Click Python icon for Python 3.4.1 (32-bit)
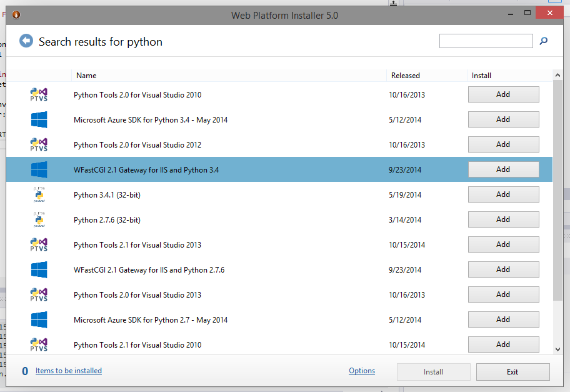 pos(39,194)
